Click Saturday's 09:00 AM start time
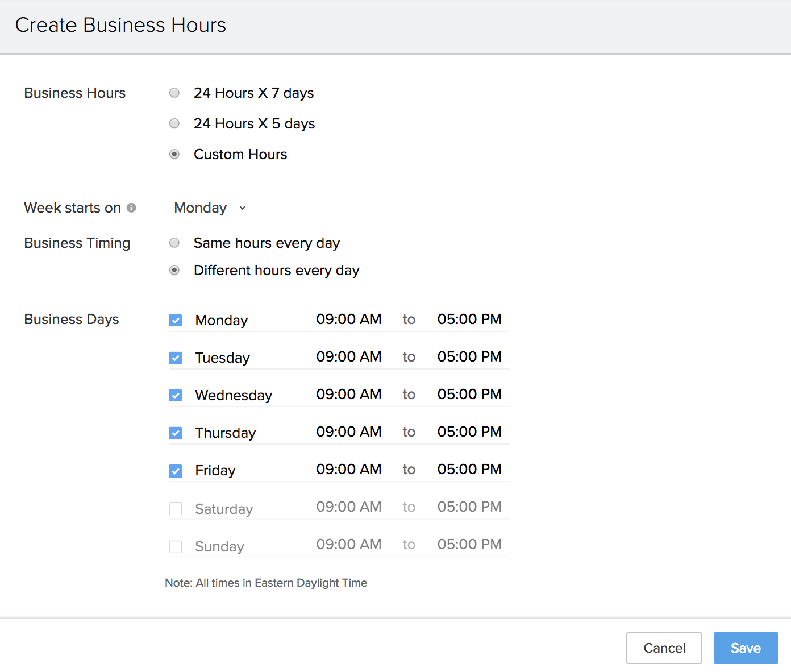The height and width of the screenshot is (672, 791). click(x=349, y=507)
